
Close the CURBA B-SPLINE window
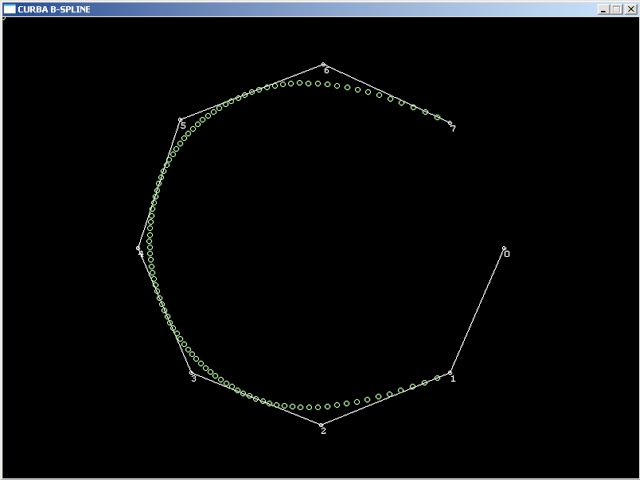[631, 9]
